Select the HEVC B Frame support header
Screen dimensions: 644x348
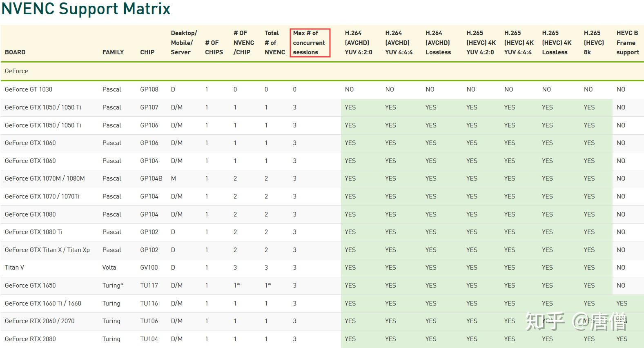tap(628, 42)
